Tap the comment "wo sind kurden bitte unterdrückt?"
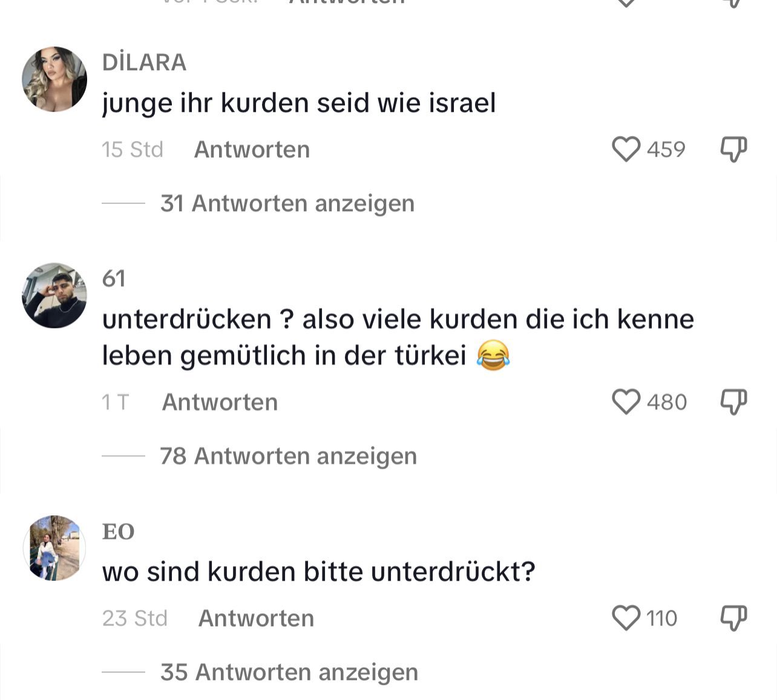 tap(319, 572)
